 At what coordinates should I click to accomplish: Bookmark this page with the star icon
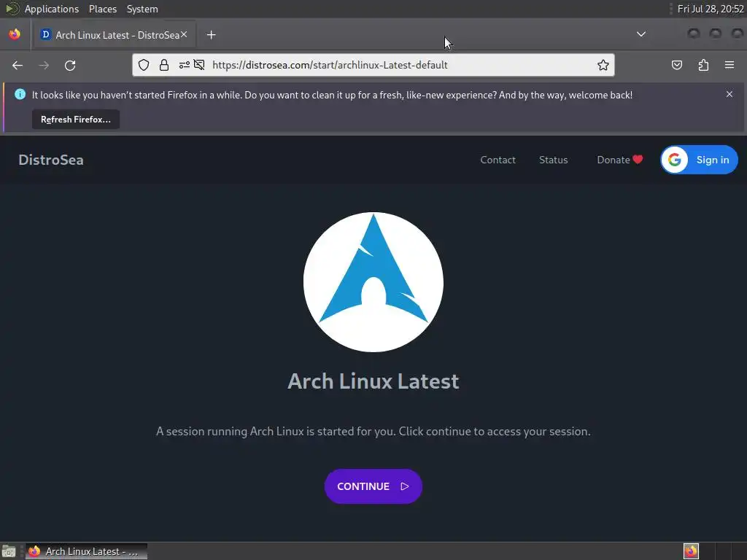[603, 65]
